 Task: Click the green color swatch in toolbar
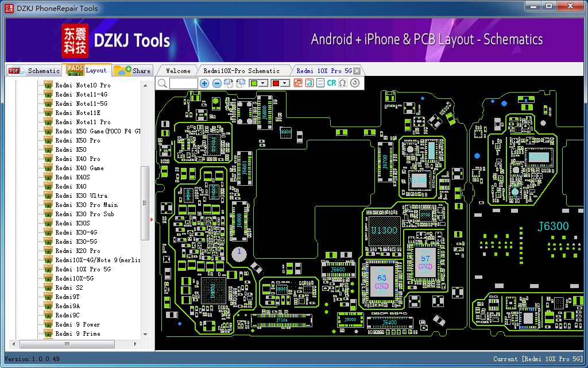(254, 83)
